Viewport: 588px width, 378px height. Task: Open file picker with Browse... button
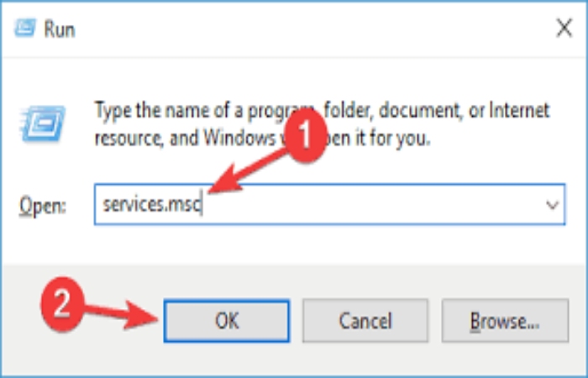click(x=505, y=321)
